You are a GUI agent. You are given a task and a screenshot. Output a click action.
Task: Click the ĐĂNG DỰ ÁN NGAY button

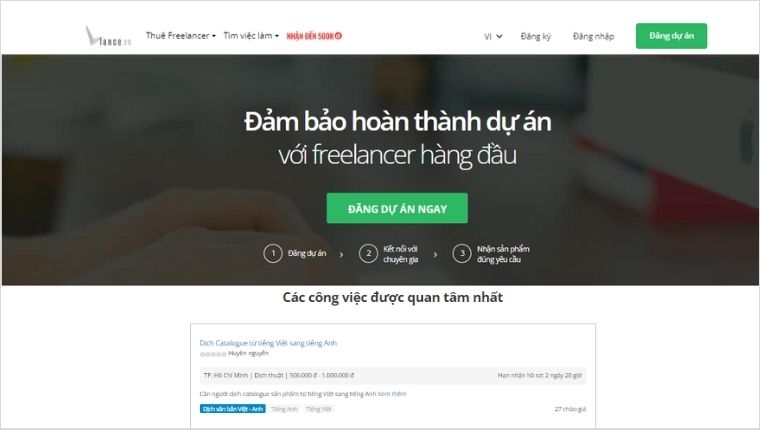(397, 208)
